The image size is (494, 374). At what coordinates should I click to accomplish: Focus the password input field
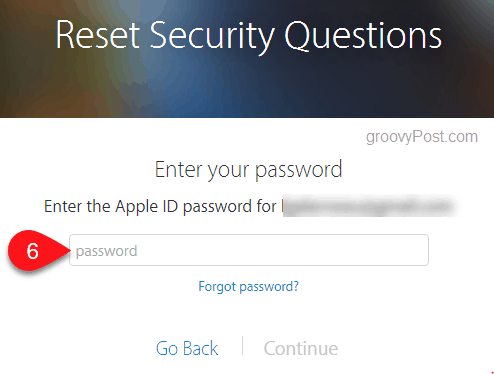(249, 250)
